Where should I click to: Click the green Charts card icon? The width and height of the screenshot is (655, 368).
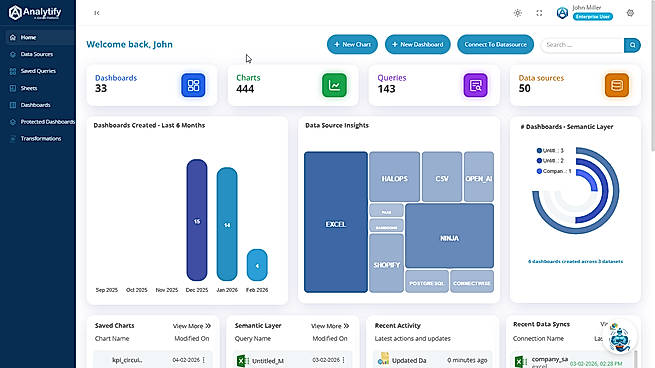pos(334,85)
